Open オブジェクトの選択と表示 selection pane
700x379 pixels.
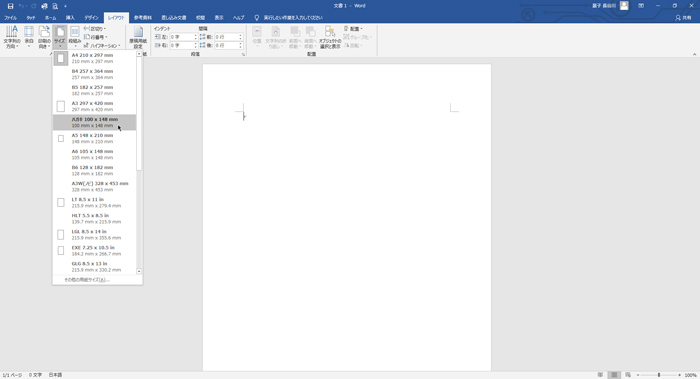330,37
